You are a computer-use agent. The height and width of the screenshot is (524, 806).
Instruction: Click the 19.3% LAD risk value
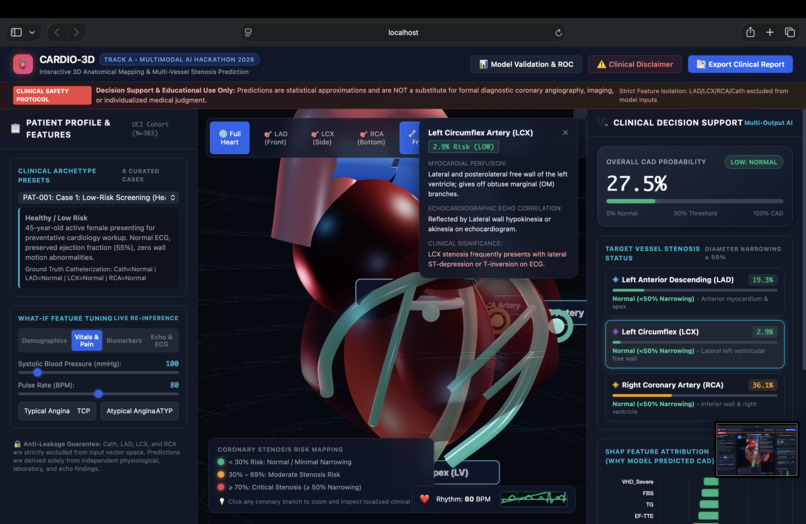[762, 280]
